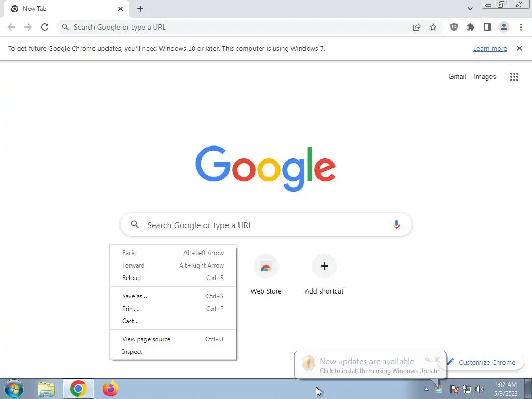Click Windows Update tray icon
532x399 pixels.
(x=440, y=389)
